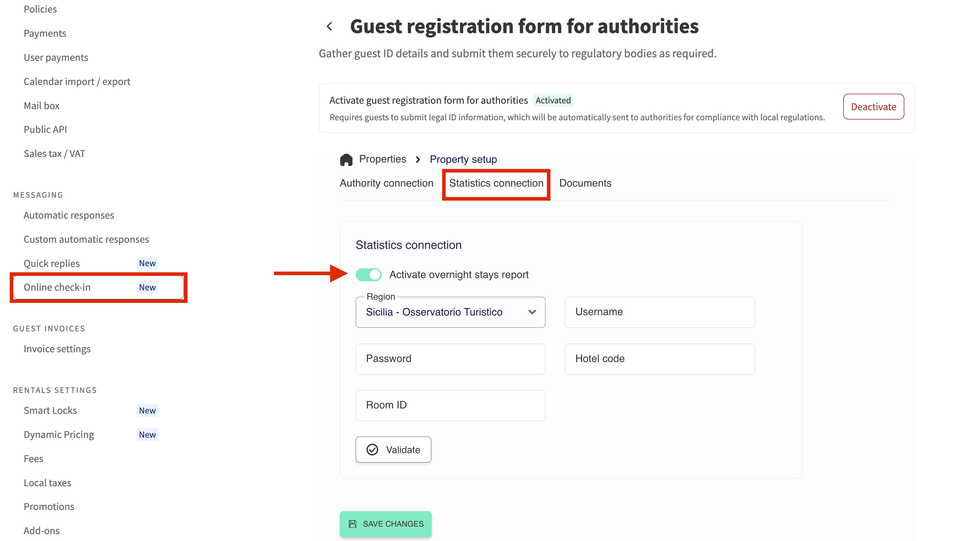Click the Properties home icon in breadcrumb
Image resolution: width=980 pixels, height=541 pixels.
346,160
